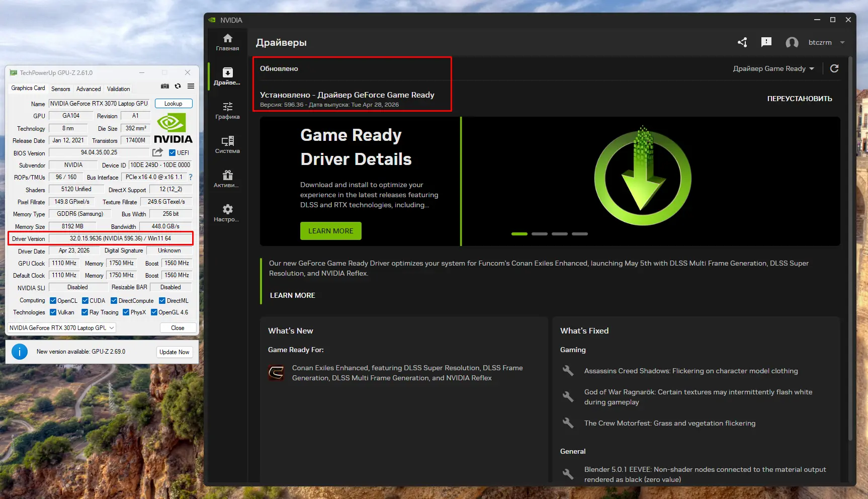868x499 pixels.
Task: Click the BIOS export share icon in GPU-Z
Action: coord(158,152)
